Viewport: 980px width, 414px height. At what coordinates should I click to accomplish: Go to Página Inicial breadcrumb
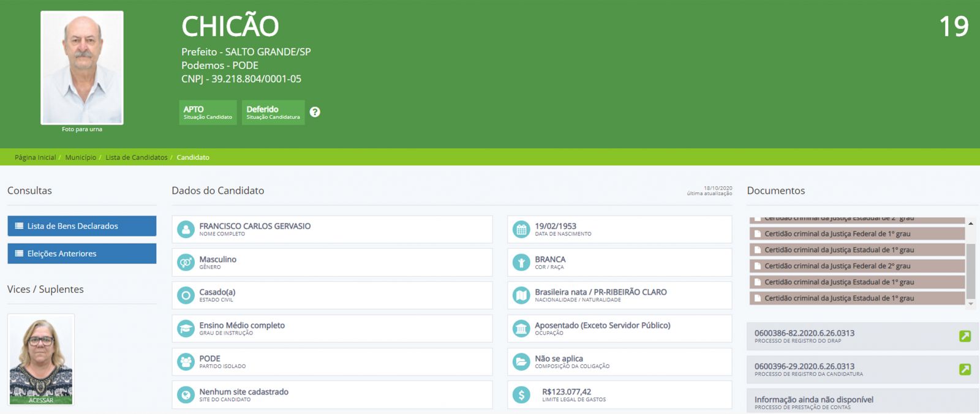(35, 157)
